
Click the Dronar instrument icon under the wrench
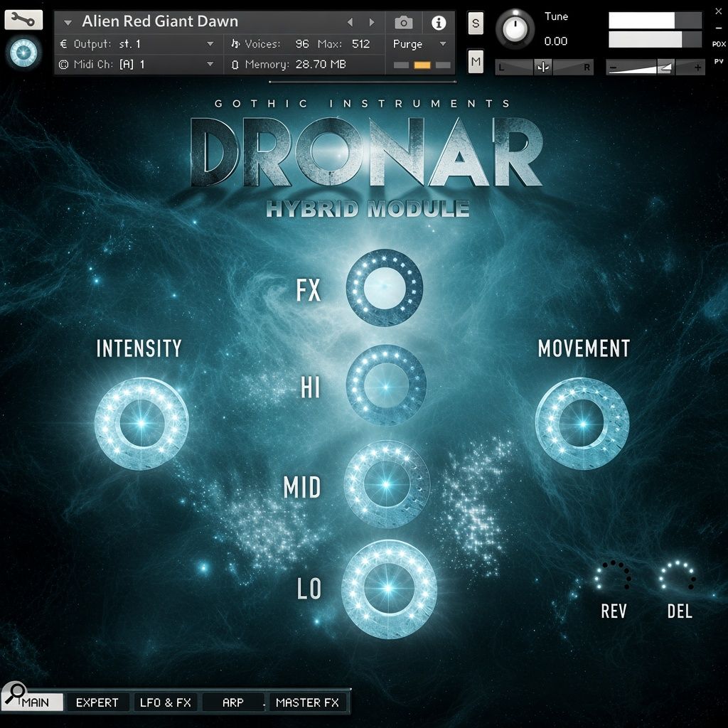coord(23,53)
